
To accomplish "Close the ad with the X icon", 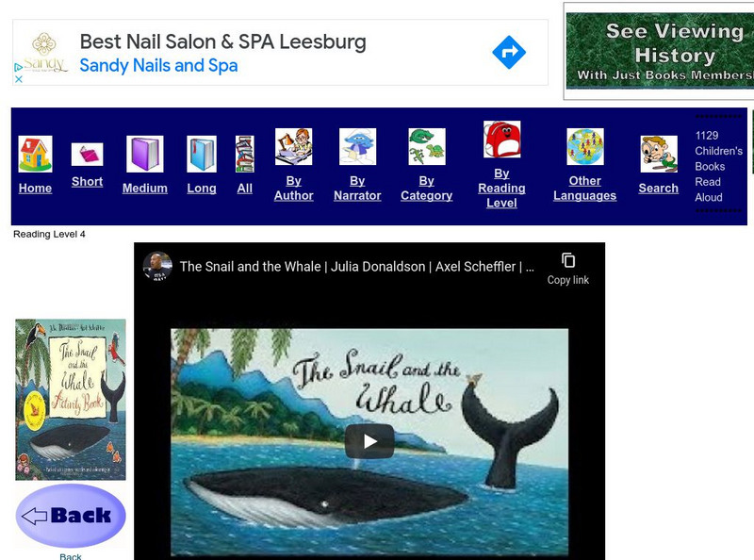I will point(19,79).
